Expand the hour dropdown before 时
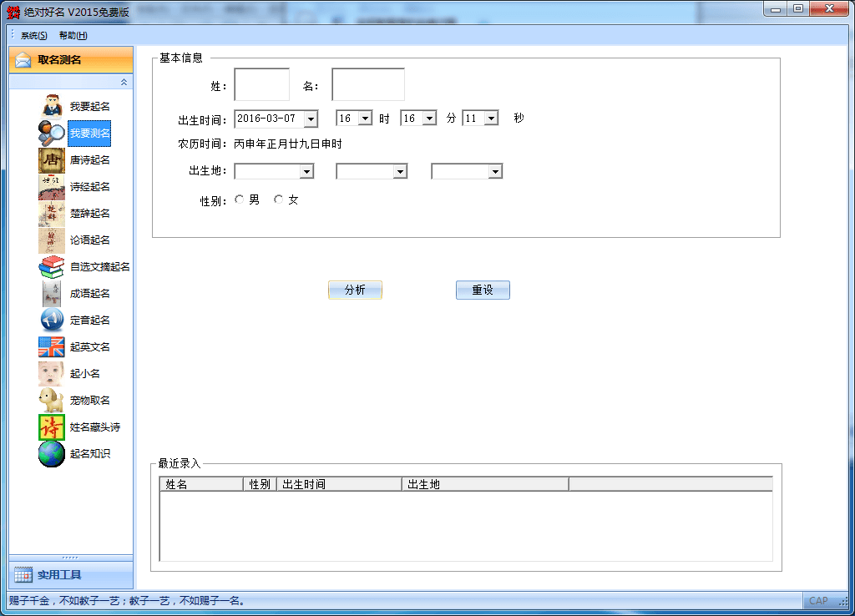The image size is (855, 616). pos(365,119)
